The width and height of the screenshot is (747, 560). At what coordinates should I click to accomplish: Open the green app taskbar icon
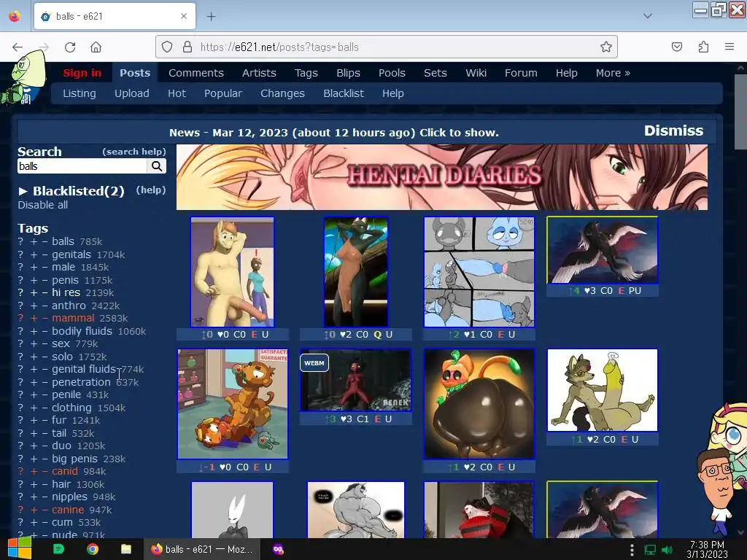(58, 549)
